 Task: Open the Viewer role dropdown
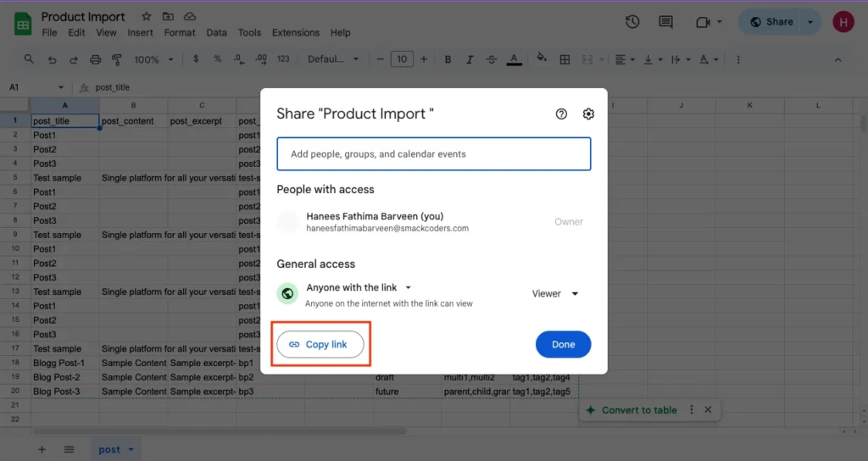[x=555, y=294]
